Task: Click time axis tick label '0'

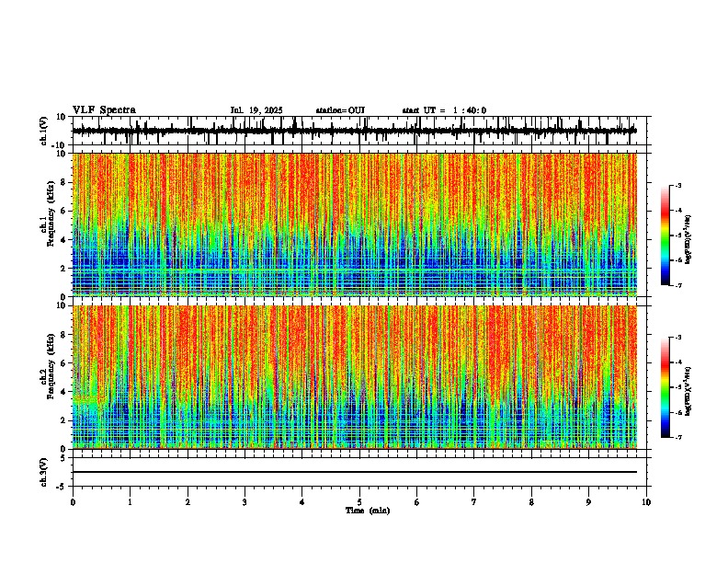Action: pos(73,502)
